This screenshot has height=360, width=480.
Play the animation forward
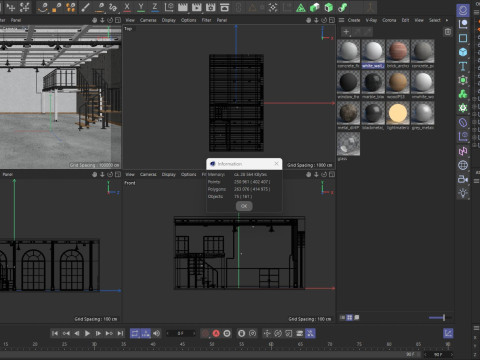(87, 333)
